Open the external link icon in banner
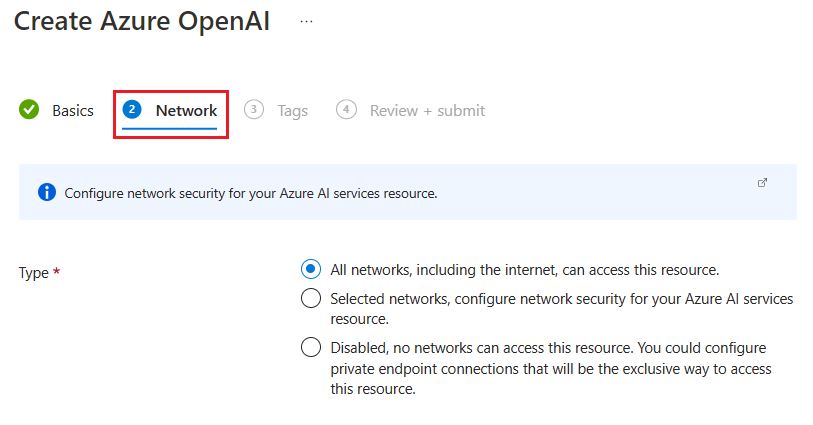Viewport: 813px width, 425px height. click(x=763, y=183)
